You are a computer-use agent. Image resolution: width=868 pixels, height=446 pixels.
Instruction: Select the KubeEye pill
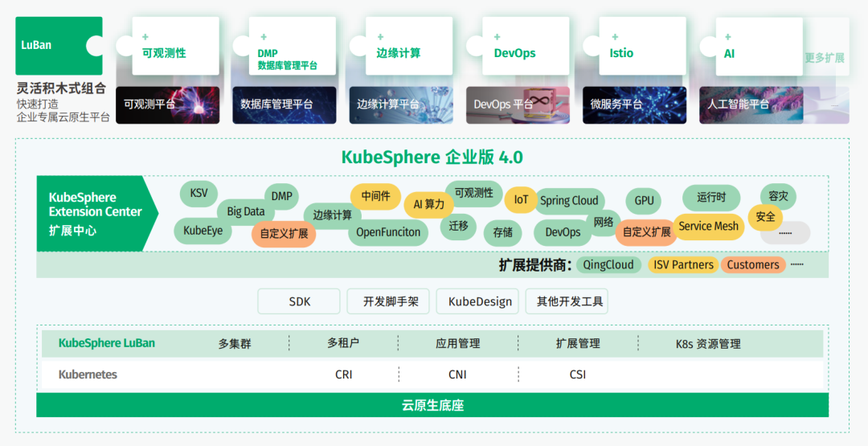[203, 231]
